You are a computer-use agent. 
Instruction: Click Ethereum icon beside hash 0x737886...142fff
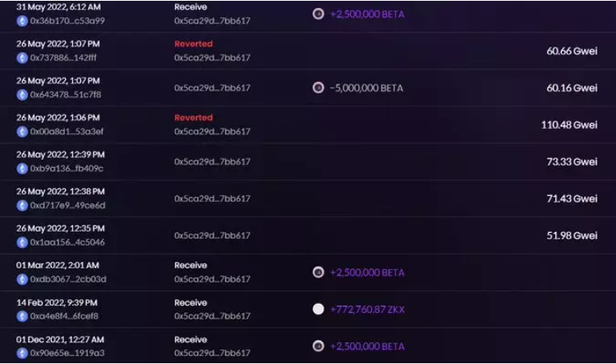[22, 58]
